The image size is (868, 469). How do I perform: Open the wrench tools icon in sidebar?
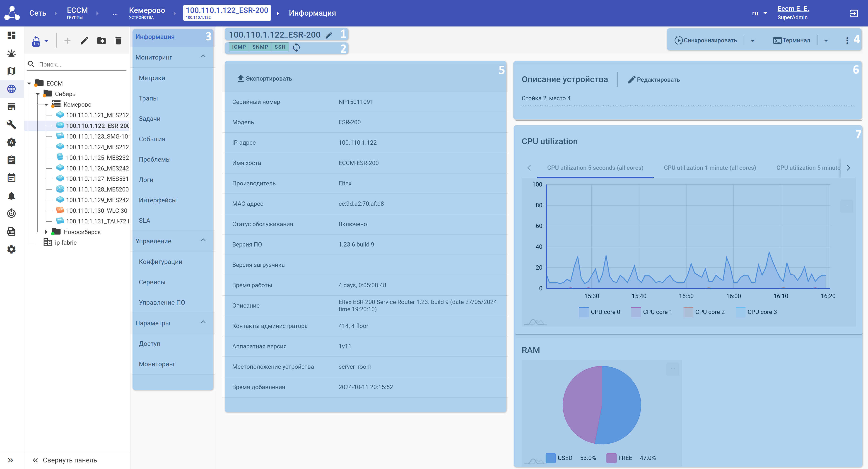click(x=12, y=124)
